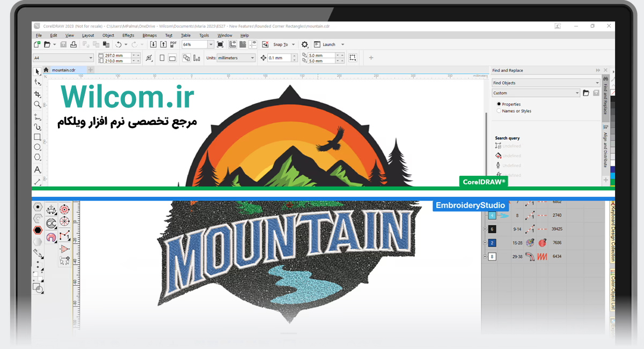Screen dimensions: 644x349
Task: Click stitch count 39425 cell
Action: (x=557, y=229)
